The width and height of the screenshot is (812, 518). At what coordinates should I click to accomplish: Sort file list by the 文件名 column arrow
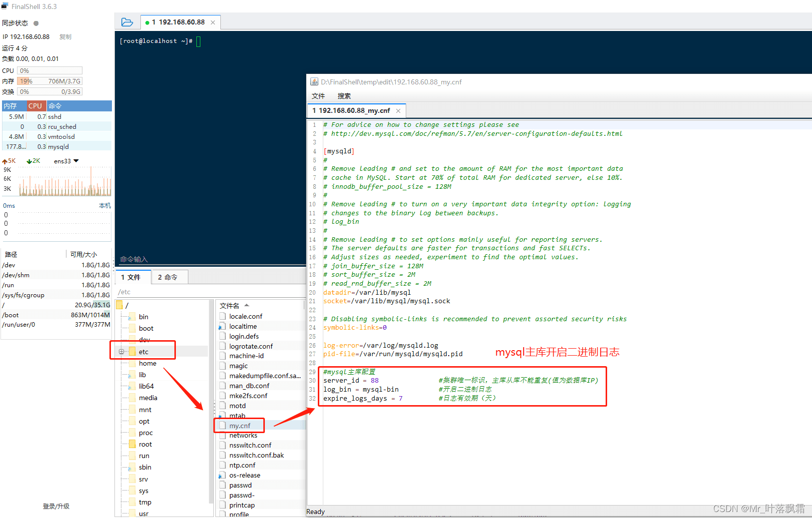coord(246,306)
